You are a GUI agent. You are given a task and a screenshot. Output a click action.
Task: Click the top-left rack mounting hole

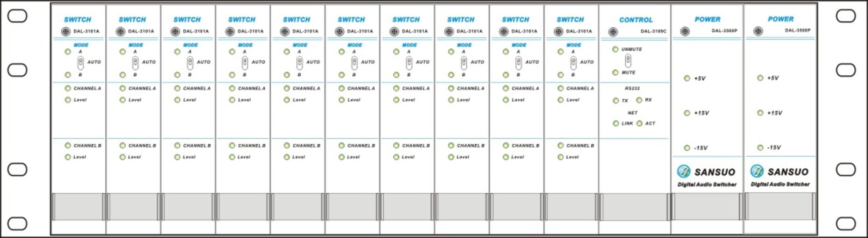18,16
